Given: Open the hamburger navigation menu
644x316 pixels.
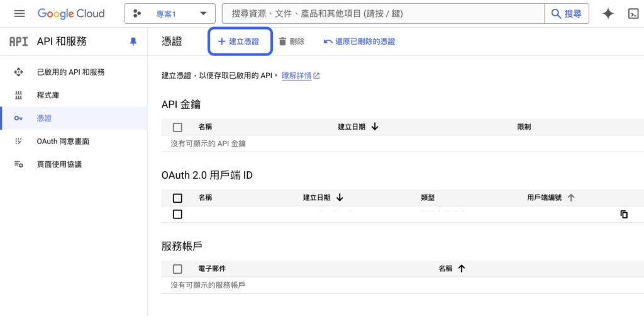Looking at the screenshot, I should [19, 14].
